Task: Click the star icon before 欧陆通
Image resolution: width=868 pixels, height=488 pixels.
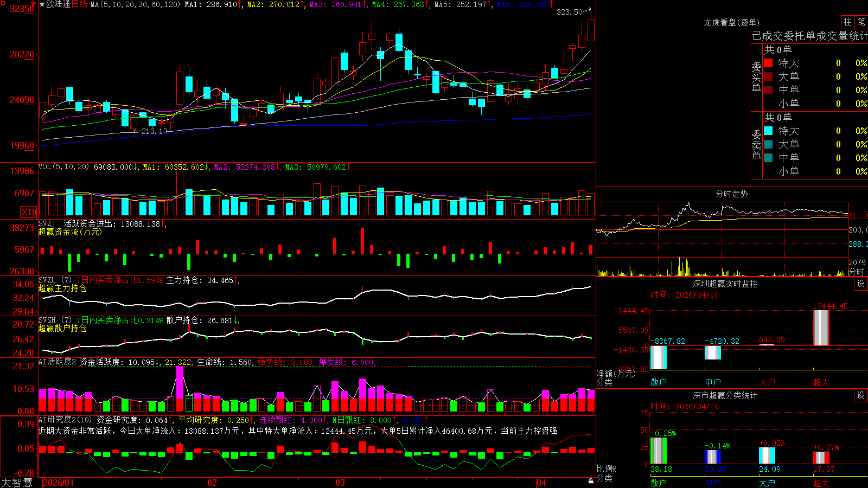Action: (42, 4)
